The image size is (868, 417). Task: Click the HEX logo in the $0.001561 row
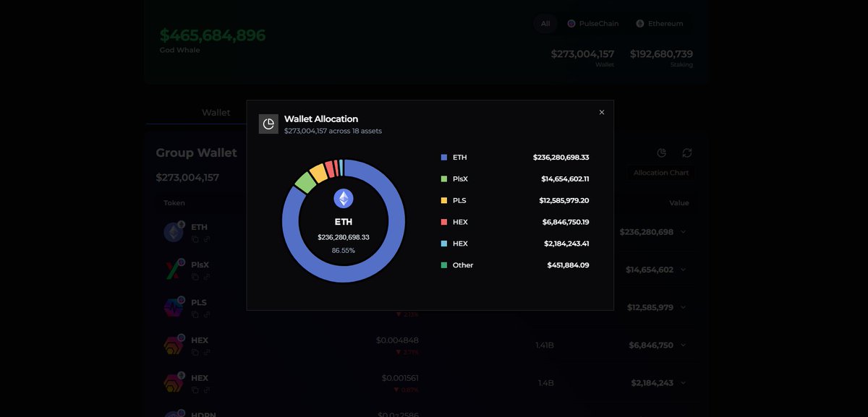(174, 382)
